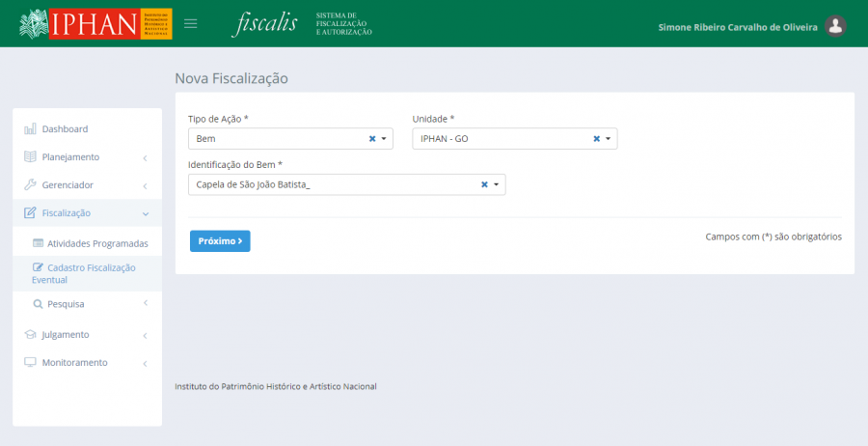868x446 pixels.
Task: Open Atividades Programadas menu item
Action: tap(96, 243)
